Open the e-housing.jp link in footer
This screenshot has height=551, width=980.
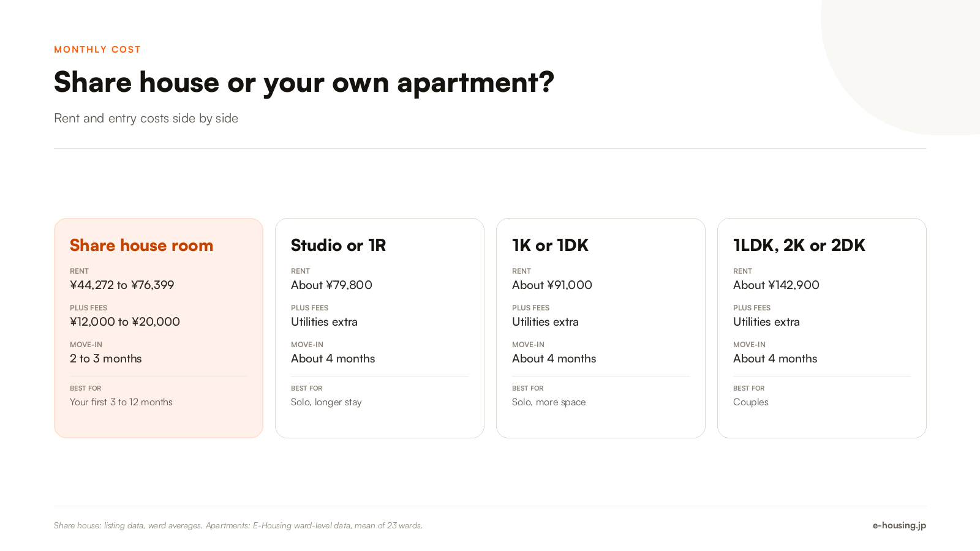(899, 525)
